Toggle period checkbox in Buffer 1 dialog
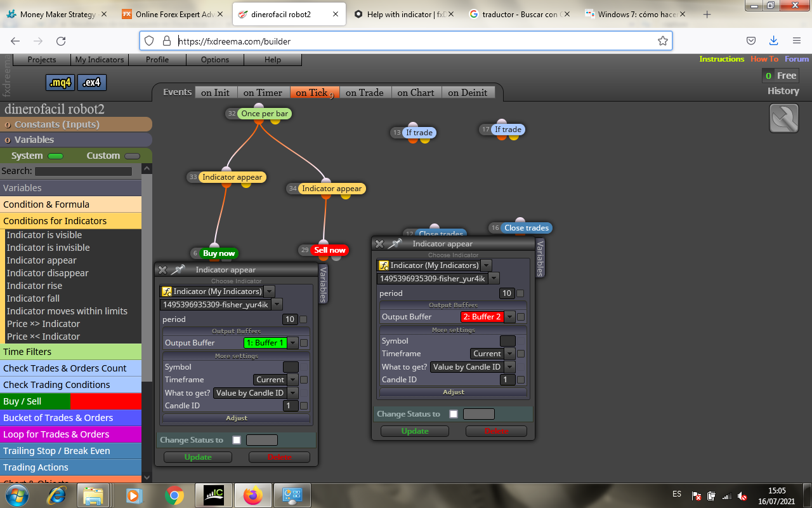 pos(303,319)
